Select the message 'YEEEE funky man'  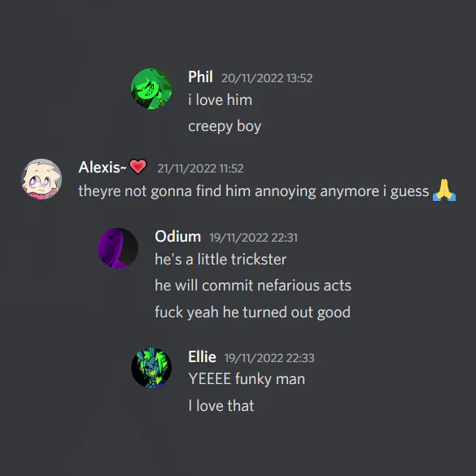coord(247,379)
